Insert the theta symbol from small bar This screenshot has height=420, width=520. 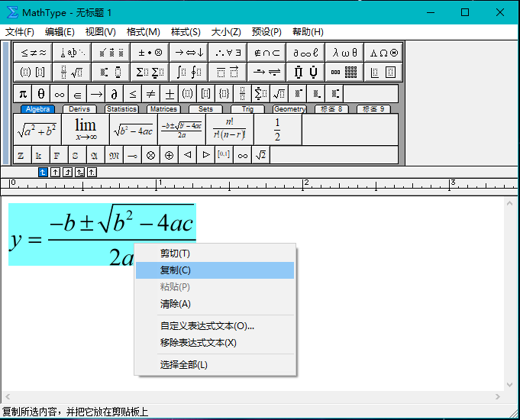click(41, 94)
